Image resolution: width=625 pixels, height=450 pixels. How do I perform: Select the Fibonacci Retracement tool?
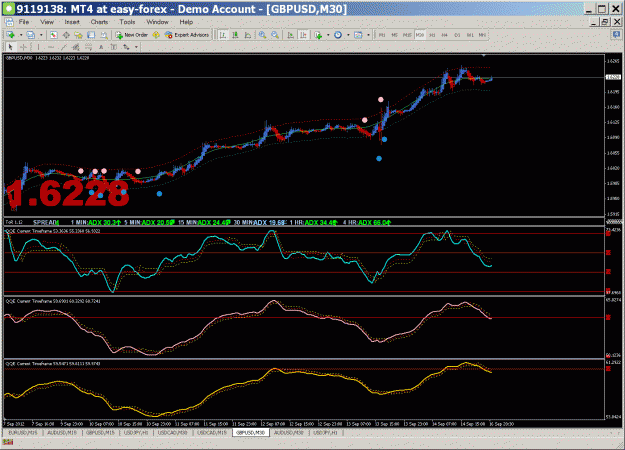tap(88, 47)
